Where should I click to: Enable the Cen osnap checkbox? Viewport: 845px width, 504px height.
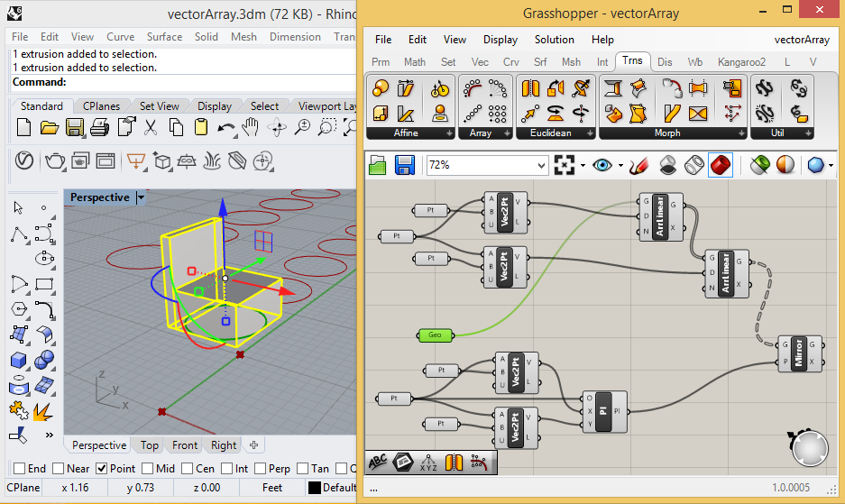[188, 469]
